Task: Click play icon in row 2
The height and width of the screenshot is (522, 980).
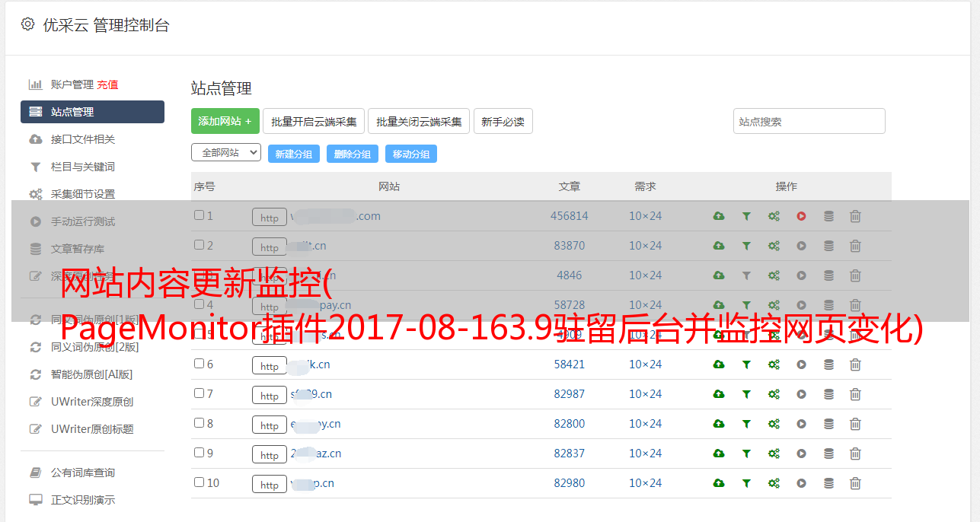Action: [x=801, y=246]
